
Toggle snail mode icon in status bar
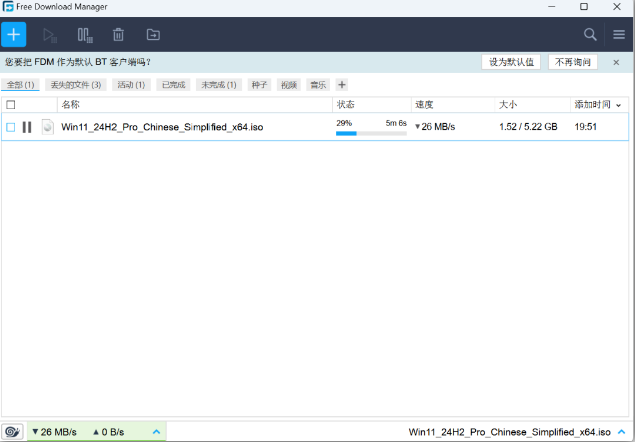click(x=13, y=432)
